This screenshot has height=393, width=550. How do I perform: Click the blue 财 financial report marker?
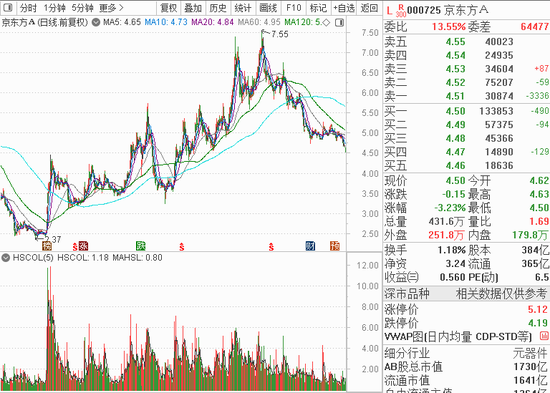[x=310, y=246]
